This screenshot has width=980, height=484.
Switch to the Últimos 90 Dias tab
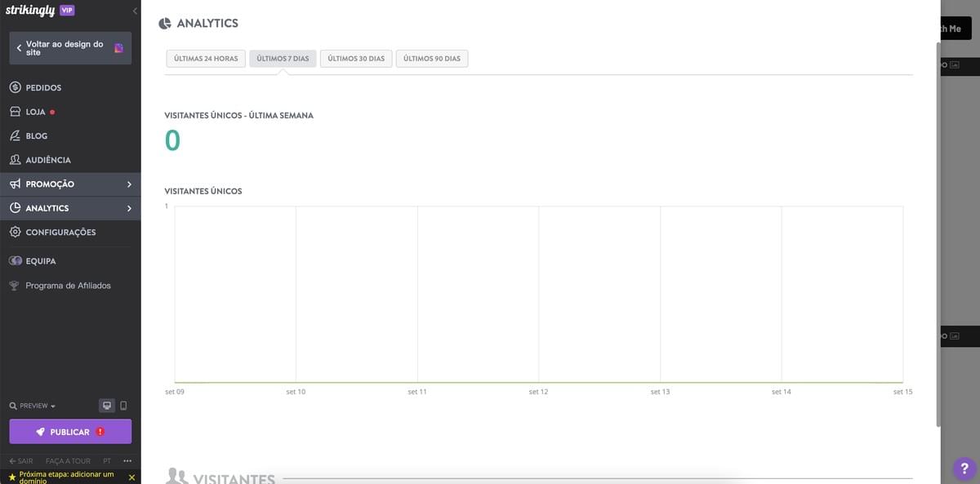(x=432, y=57)
